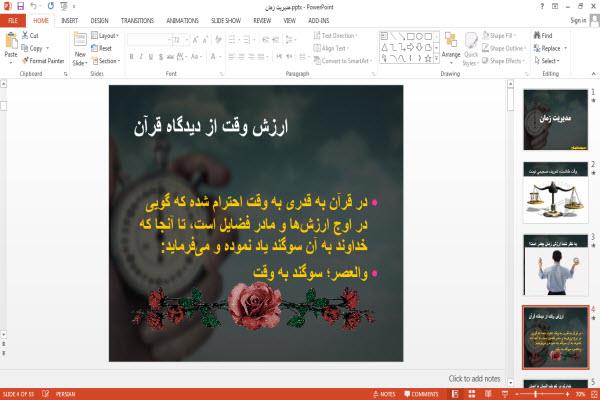This screenshot has width=600, height=400.
Task: Click the Cut scissors icon
Action: click(x=25, y=35)
